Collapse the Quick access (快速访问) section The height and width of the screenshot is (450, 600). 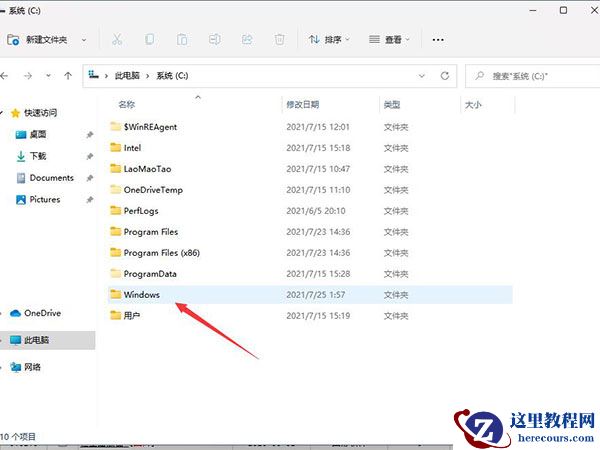pyautogui.click(x=2, y=112)
